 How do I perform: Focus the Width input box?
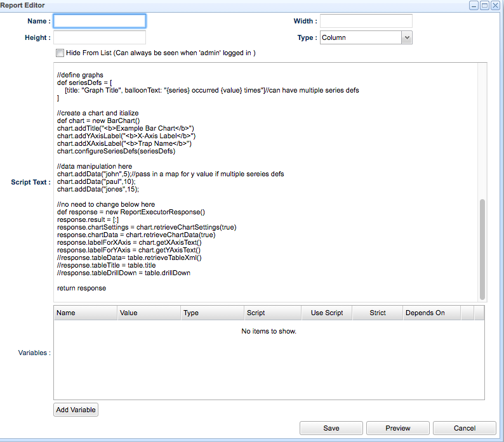(x=366, y=21)
